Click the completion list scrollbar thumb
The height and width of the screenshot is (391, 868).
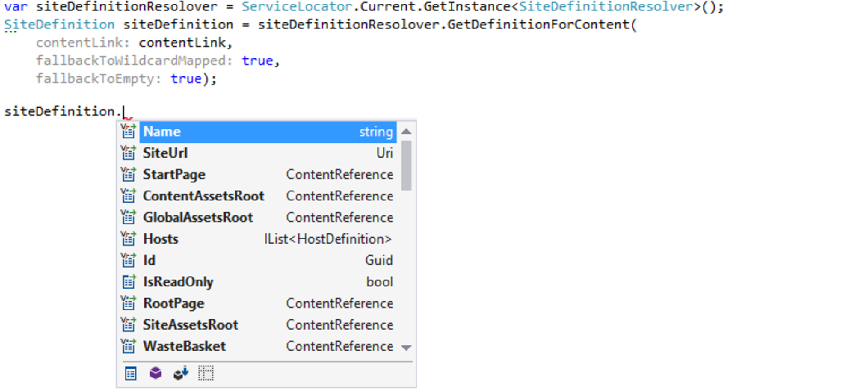click(x=406, y=164)
